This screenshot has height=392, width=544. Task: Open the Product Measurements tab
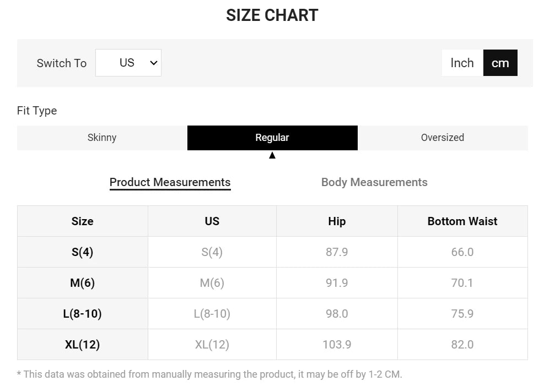pyautogui.click(x=170, y=182)
